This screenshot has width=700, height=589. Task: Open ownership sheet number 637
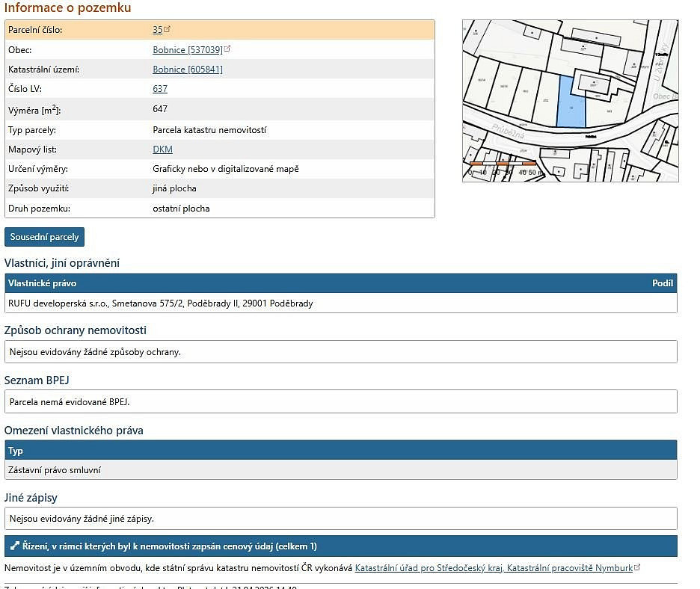(x=160, y=89)
